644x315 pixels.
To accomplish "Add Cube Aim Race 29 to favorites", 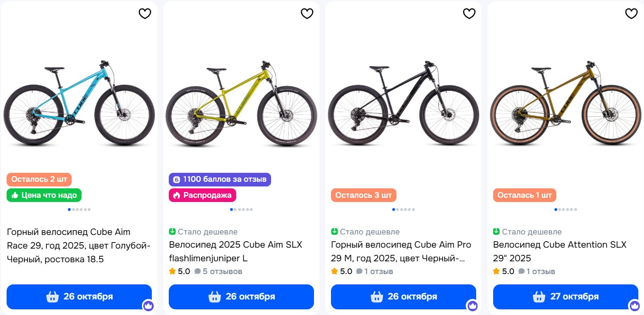I will 145,14.
